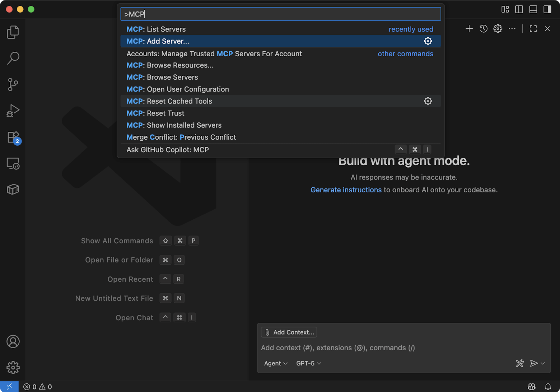The image size is (560, 392).
Task: Toggle the secondary side bar
Action: click(x=547, y=9)
